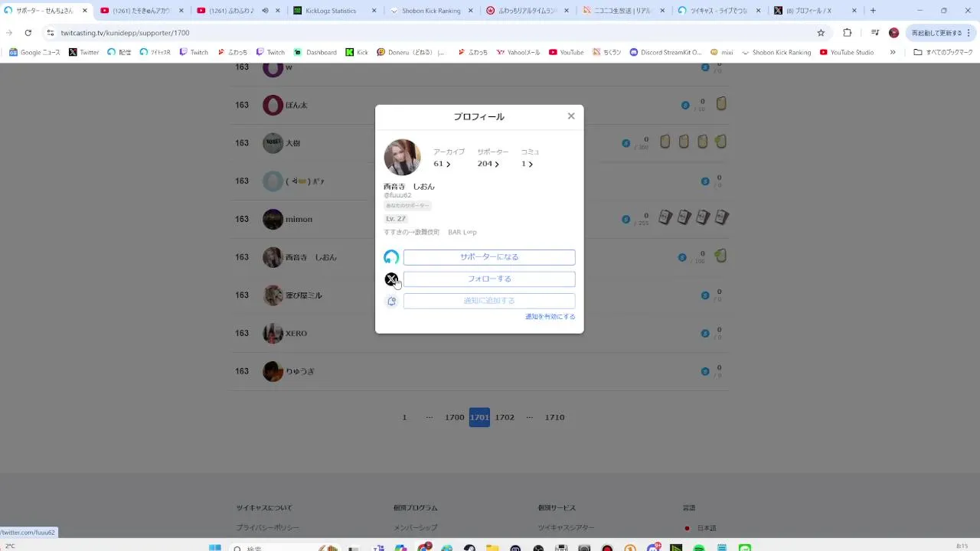980x551 pixels.
Task: Click the ぽん太 supporter name
Action: (x=296, y=105)
